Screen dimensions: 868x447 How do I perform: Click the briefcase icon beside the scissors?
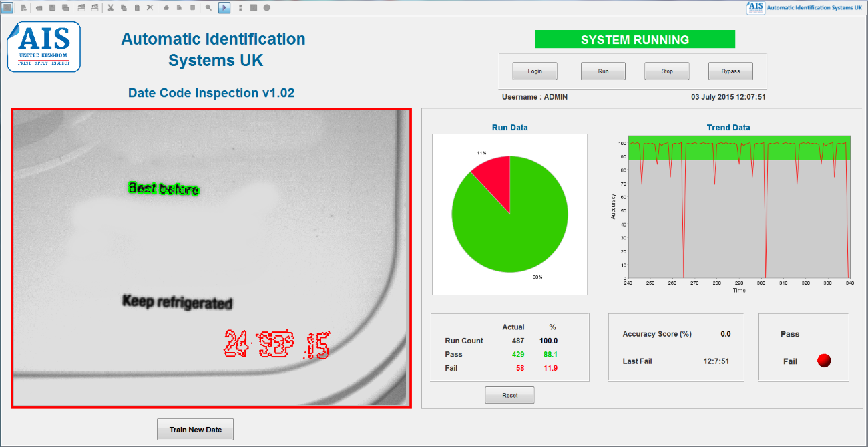coord(94,8)
